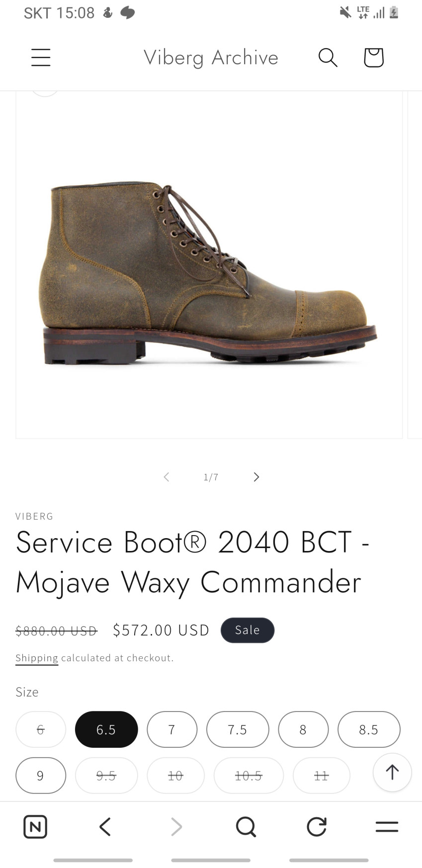
Task: Open Naver home from browser bar
Action: coord(35,827)
